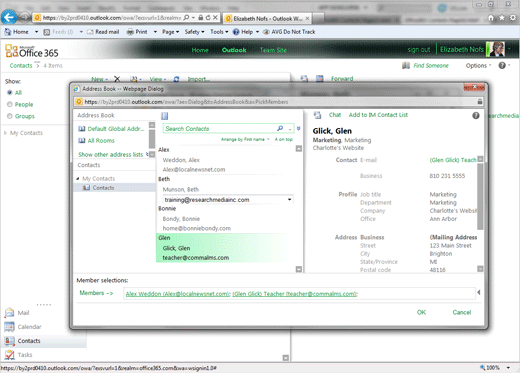Open the help question mark beside Options

click(502, 65)
